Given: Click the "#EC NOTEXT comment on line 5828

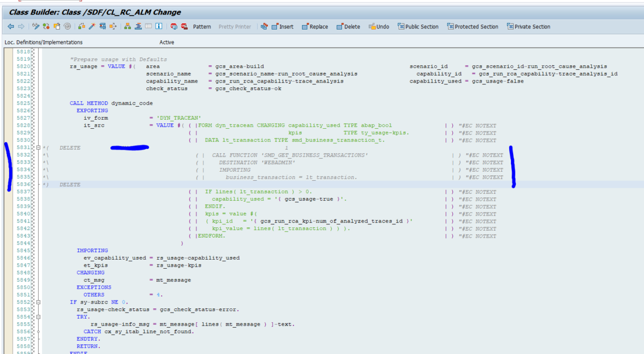Looking at the screenshot, I should (x=478, y=126).
